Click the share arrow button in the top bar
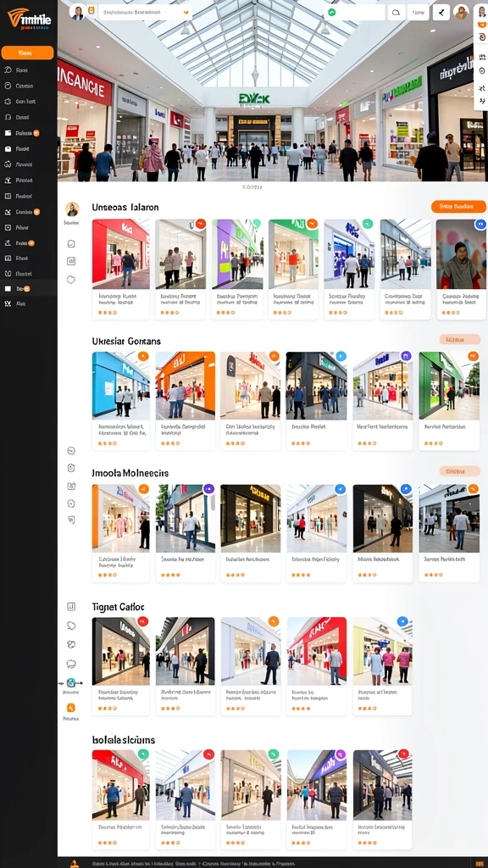This screenshot has width=488, height=868. click(x=441, y=12)
